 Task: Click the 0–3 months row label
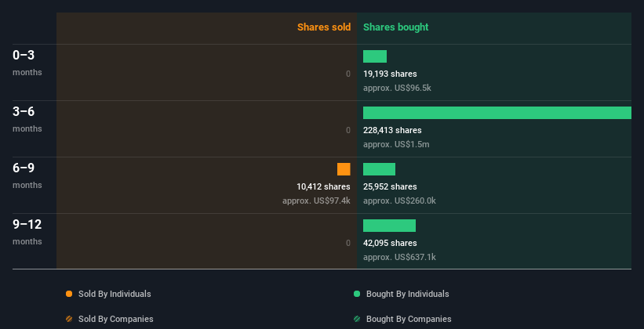click(x=27, y=63)
